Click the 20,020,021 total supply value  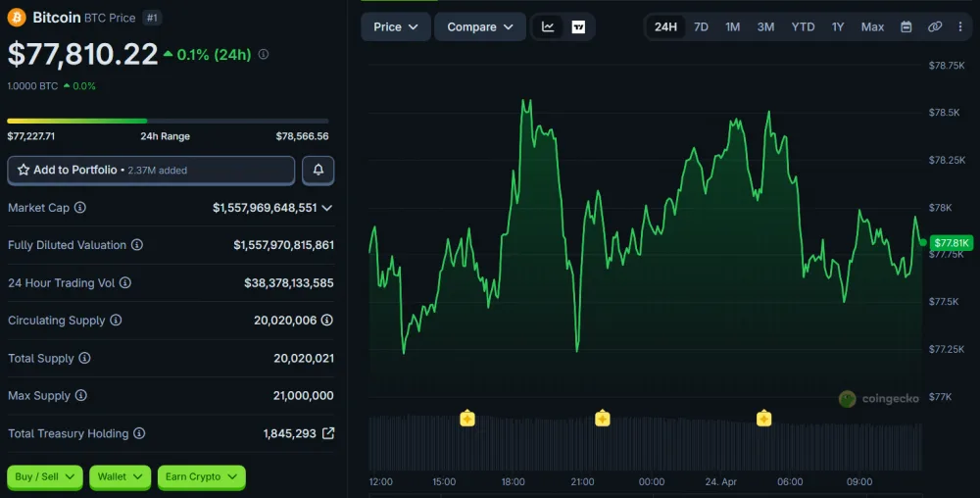tap(304, 358)
